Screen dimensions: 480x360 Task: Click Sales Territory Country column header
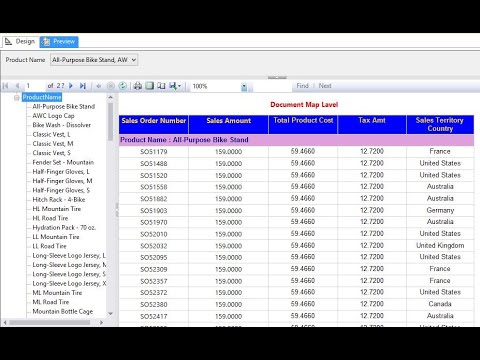pyautogui.click(x=440, y=125)
